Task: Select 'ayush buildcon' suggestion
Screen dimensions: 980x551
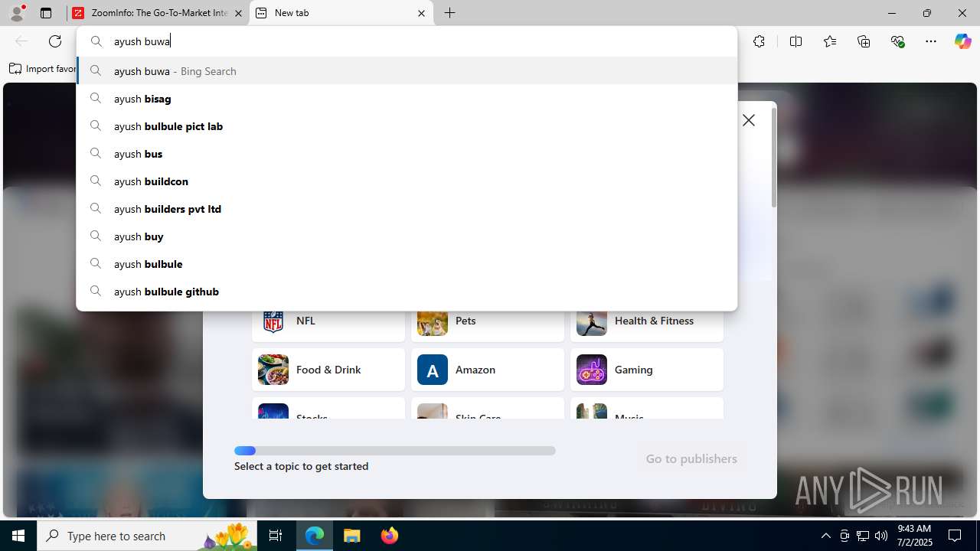Action: (407, 181)
